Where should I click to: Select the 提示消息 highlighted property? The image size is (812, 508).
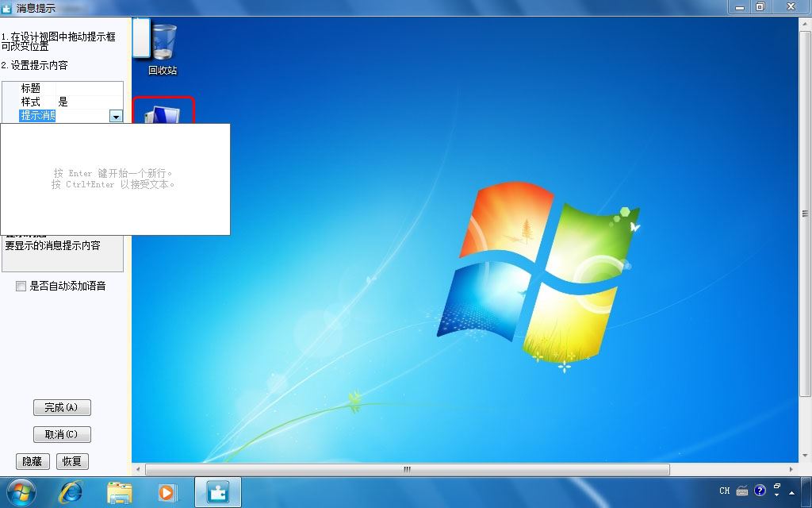click(x=37, y=116)
